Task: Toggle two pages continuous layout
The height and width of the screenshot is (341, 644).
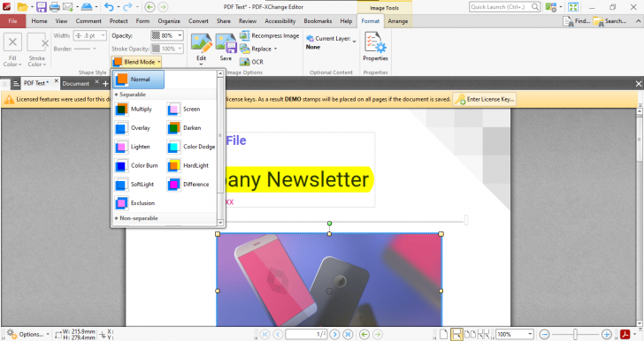Action: pos(483,335)
